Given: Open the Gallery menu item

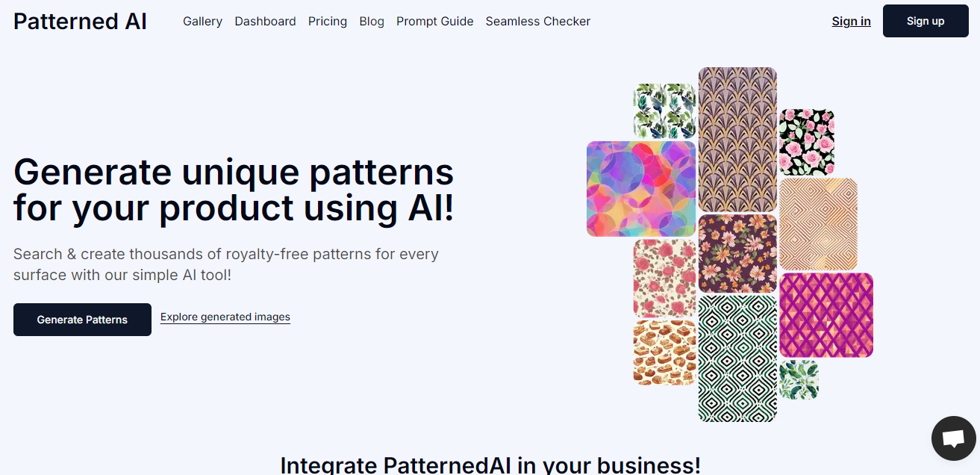Looking at the screenshot, I should [x=202, y=21].
